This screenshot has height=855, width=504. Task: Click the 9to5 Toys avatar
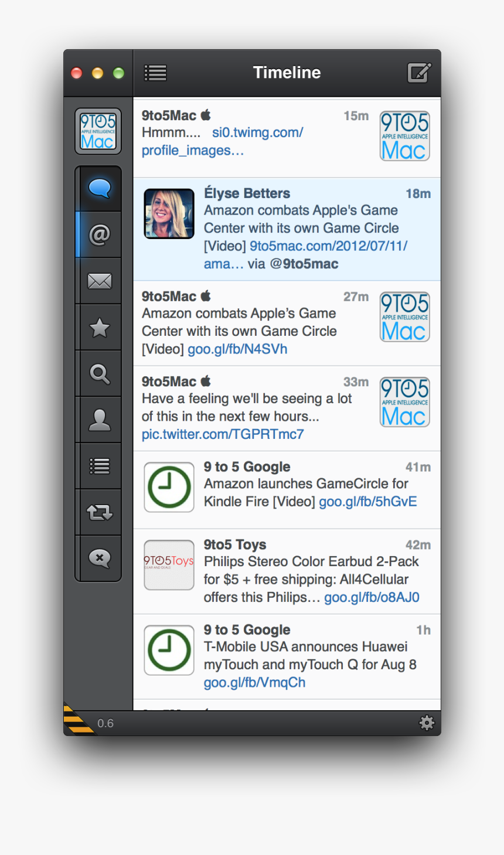coord(169,565)
